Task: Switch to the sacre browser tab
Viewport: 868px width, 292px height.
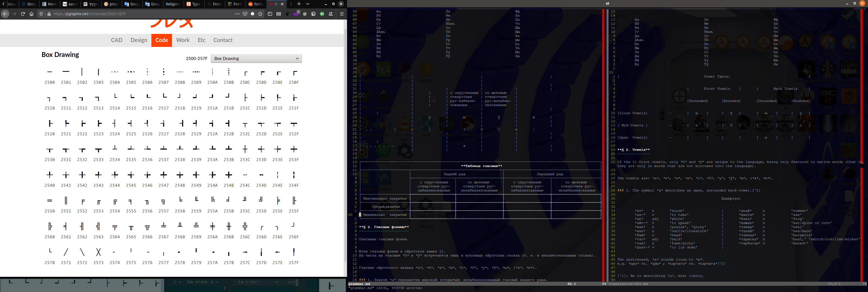Action: pos(70,4)
